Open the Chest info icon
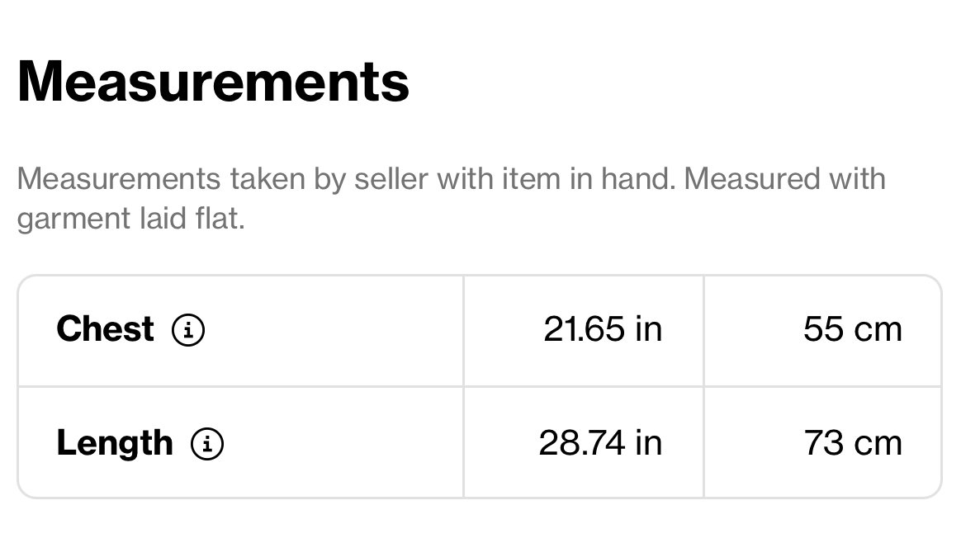Image resolution: width=980 pixels, height=557 pixels. [x=188, y=330]
